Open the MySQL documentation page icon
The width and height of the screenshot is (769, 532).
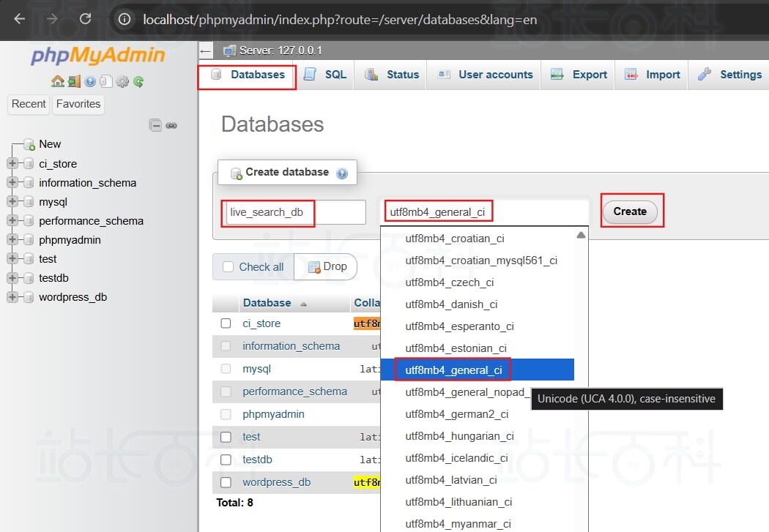[106, 81]
